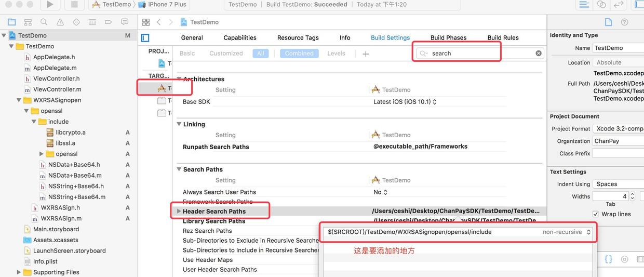Screen dimensions: 644x277
Task: Open the Breakpoint navigator icon
Action: [109, 22]
